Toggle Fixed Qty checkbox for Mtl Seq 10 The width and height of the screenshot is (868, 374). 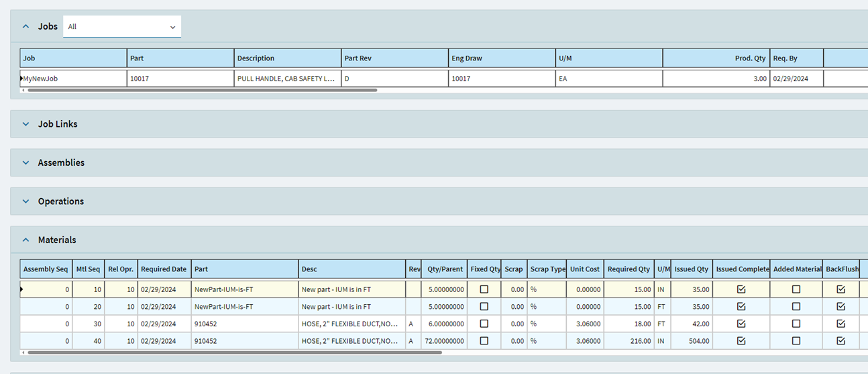484,289
